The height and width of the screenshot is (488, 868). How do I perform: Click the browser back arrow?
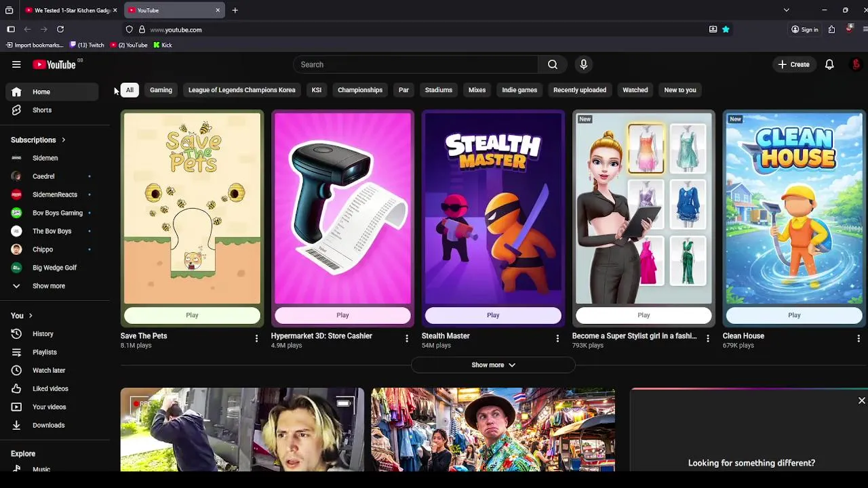(x=27, y=29)
